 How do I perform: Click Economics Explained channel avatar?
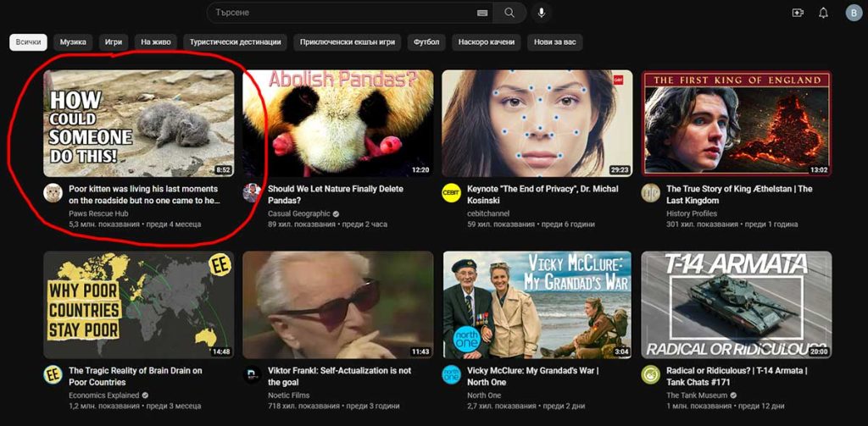53,374
